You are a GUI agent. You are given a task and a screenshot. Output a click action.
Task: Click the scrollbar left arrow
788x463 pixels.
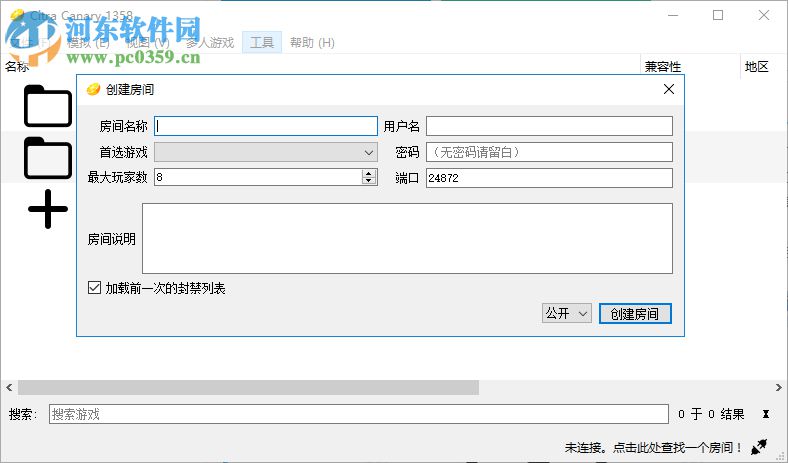click(x=9, y=387)
